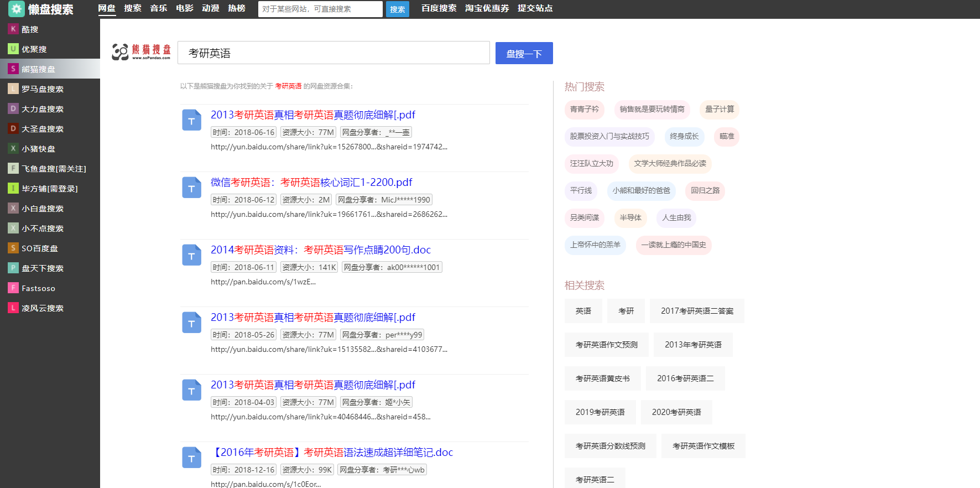Click related search 考研英语分数线预测
Screen dimensions: 980x488
coord(611,446)
